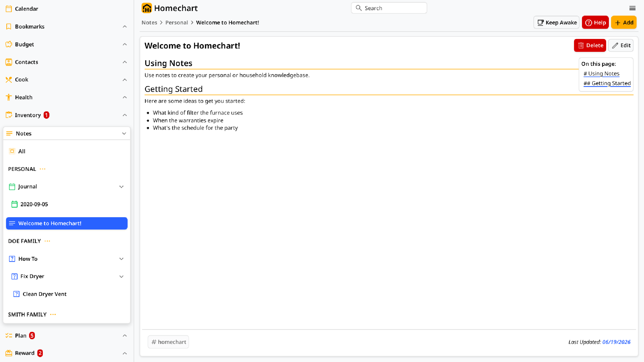Delete this note with the Delete button
The height and width of the screenshot is (362, 644).
[590, 46]
